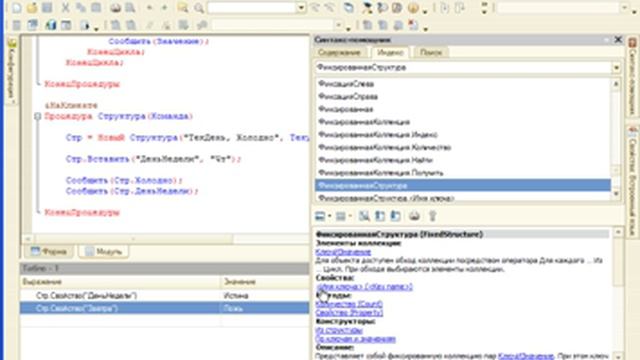Click the window layout icon in second toolbar
The width and height of the screenshot is (640, 360).
click(66, 25)
